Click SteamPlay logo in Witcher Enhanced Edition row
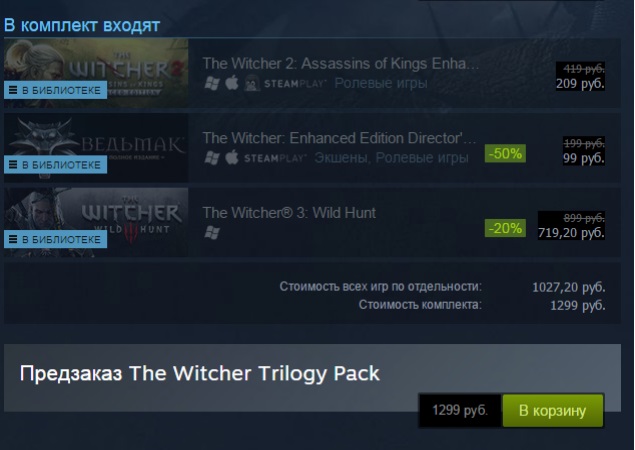This screenshot has width=635, height=450. tap(275, 158)
